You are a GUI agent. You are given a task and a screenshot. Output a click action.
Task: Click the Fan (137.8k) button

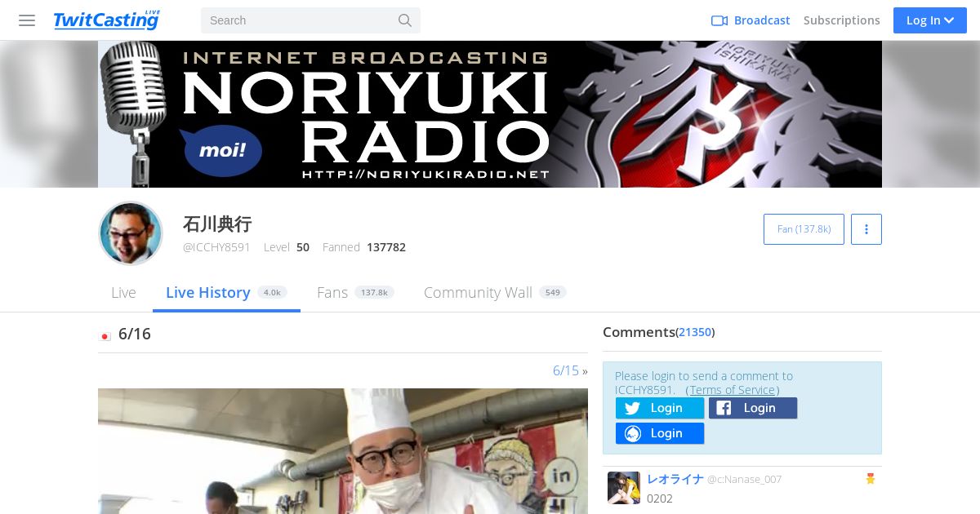(804, 229)
